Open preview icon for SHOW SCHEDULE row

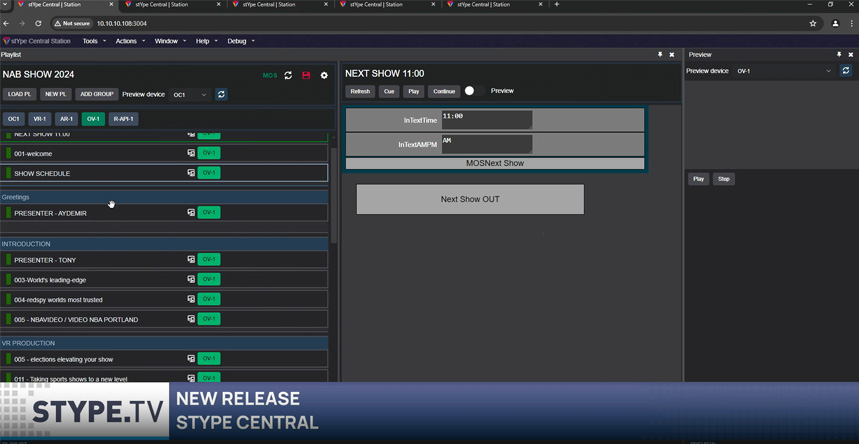[191, 173]
